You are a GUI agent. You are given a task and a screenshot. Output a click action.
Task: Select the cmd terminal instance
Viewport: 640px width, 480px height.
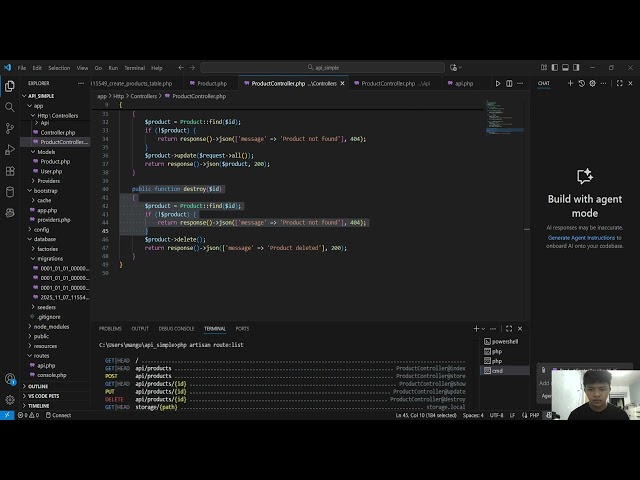(505, 371)
